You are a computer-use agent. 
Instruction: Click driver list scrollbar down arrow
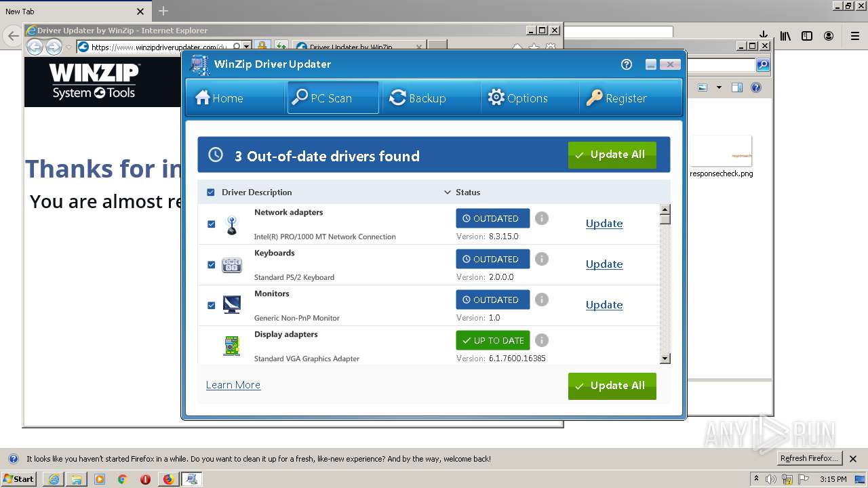coord(665,359)
